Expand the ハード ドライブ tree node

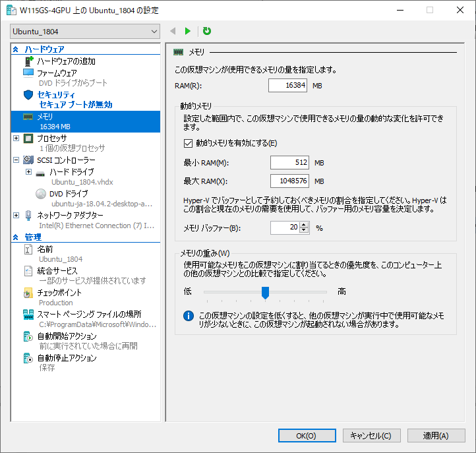click(28, 172)
